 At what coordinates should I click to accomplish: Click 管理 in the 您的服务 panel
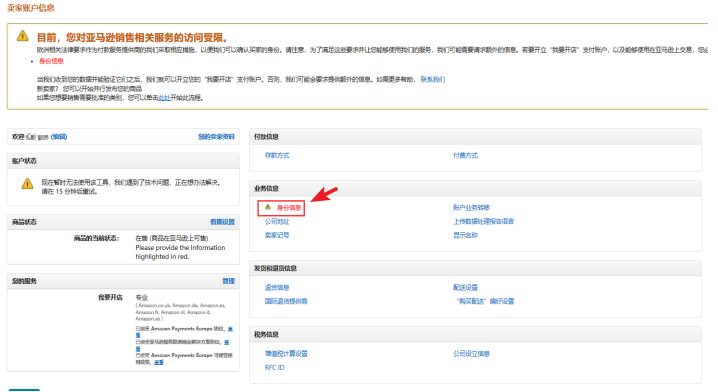(228, 281)
